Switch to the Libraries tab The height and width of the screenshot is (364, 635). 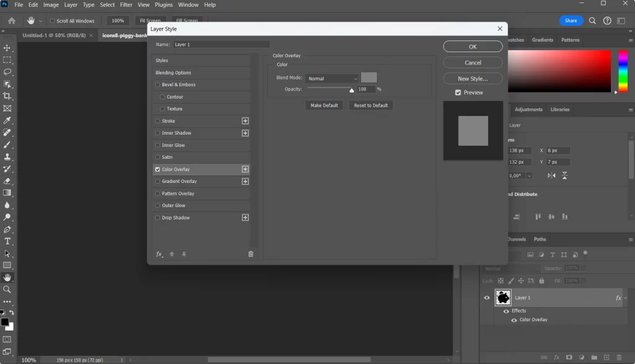(560, 109)
